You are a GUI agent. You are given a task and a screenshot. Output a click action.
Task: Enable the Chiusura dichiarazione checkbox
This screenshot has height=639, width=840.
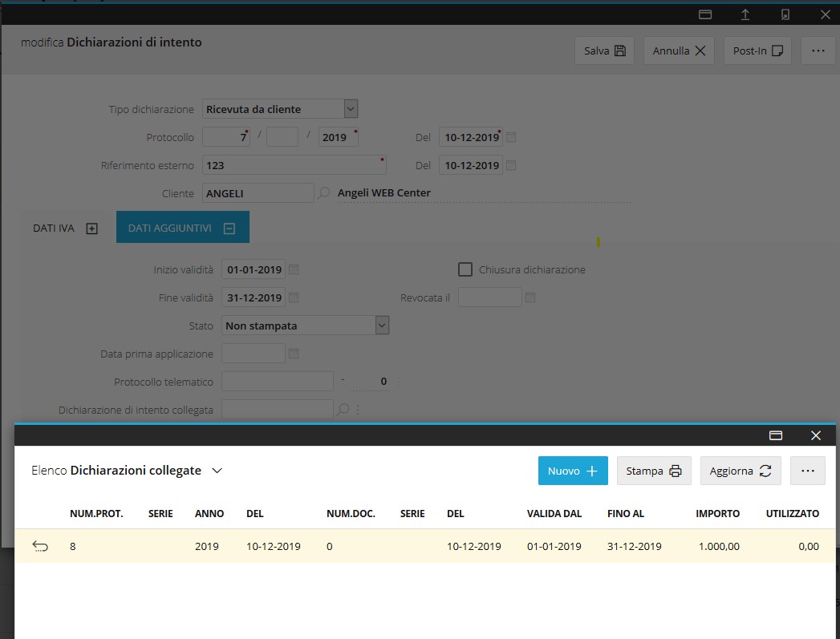465,269
